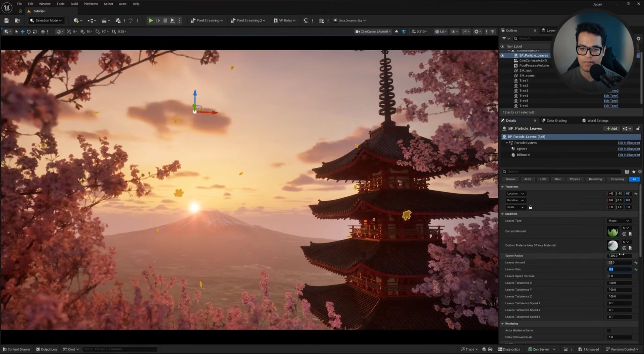Switch to the Color Grading tab
This screenshot has width=644, height=354.
(x=556, y=121)
